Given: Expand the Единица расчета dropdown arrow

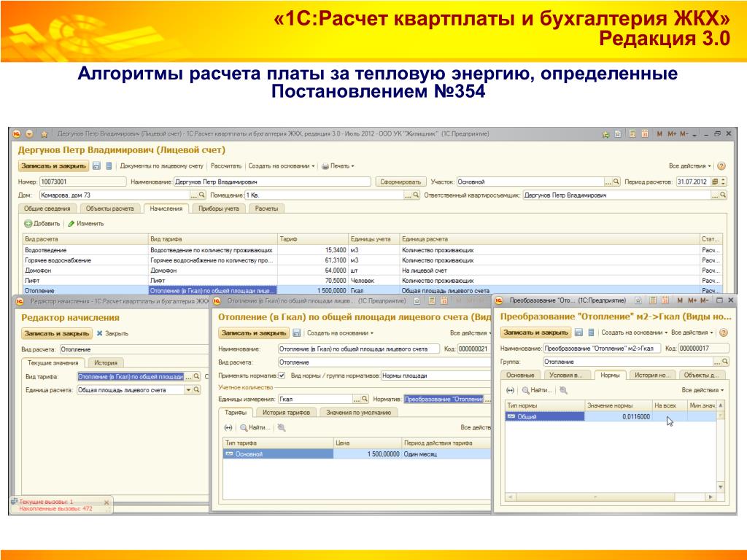Looking at the screenshot, I should click(x=188, y=389).
